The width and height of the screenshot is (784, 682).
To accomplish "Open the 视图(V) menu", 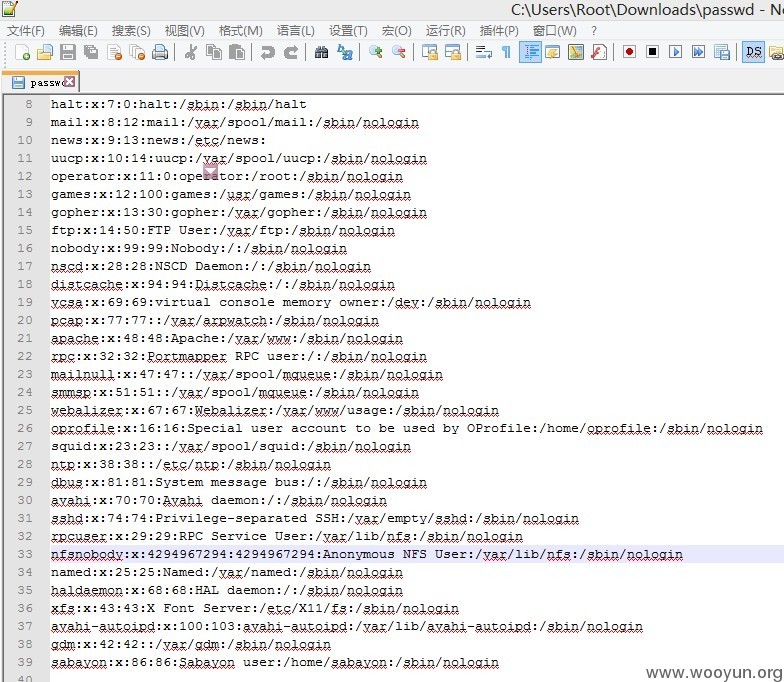I will [x=184, y=31].
